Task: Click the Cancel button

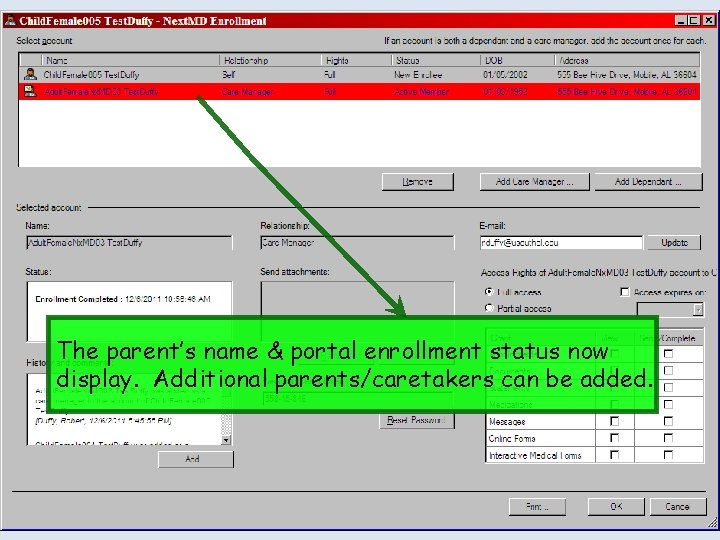Action: pos(677,507)
